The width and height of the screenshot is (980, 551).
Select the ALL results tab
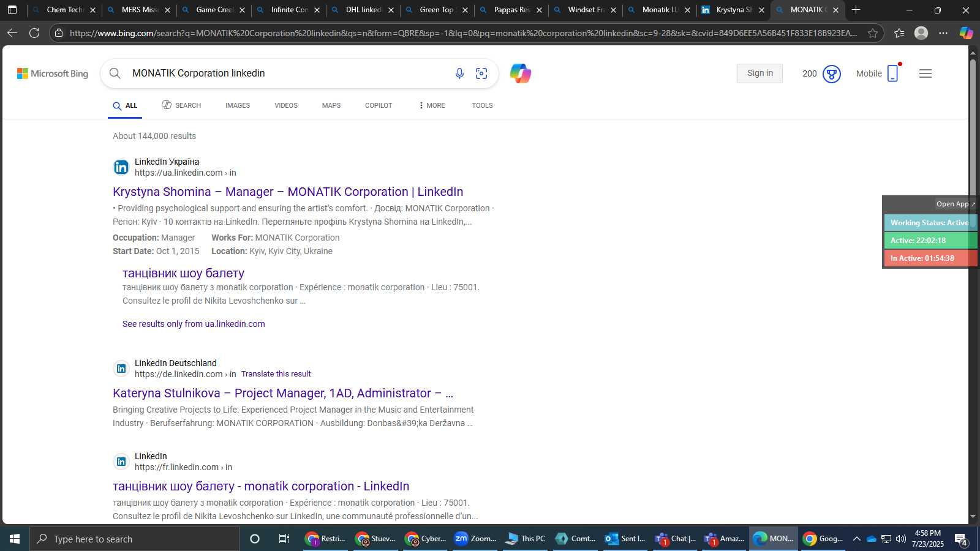pyautogui.click(x=125, y=106)
